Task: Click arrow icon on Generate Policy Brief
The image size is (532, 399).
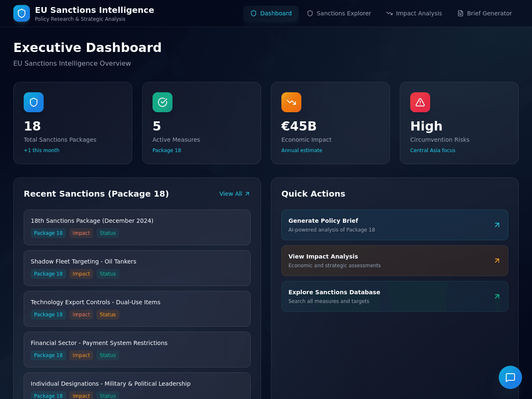Action: pyautogui.click(x=497, y=225)
